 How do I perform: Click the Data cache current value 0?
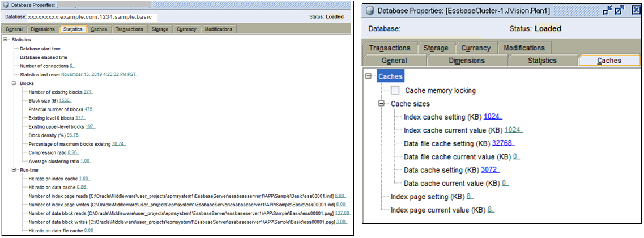(x=504, y=184)
